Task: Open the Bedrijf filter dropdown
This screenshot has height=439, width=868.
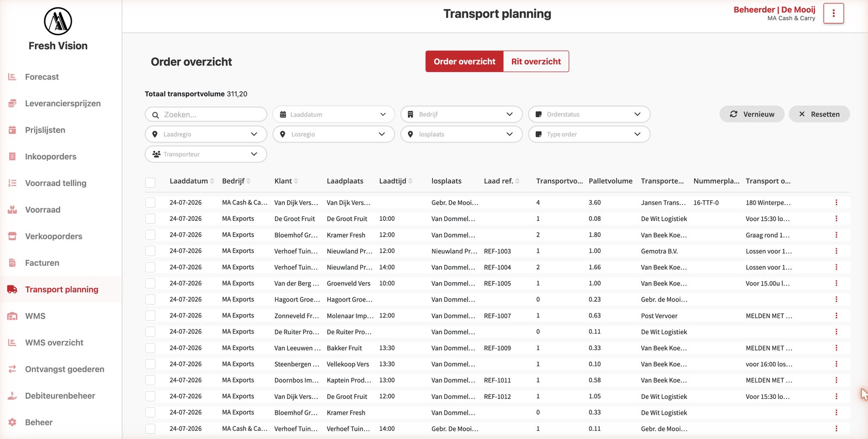Action: (461, 114)
